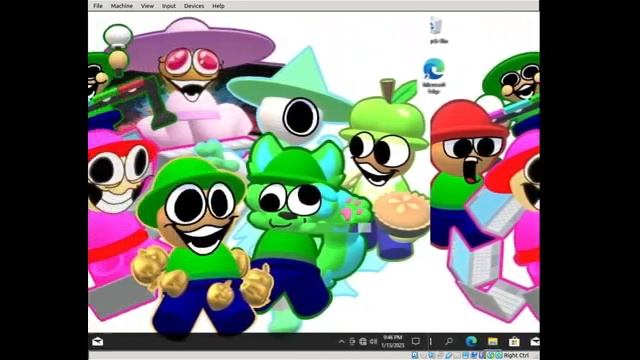This screenshot has height=360, width=640.
Task: Click the first VirtualBox status bar indicator icon
Action: (x=415, y=356)
